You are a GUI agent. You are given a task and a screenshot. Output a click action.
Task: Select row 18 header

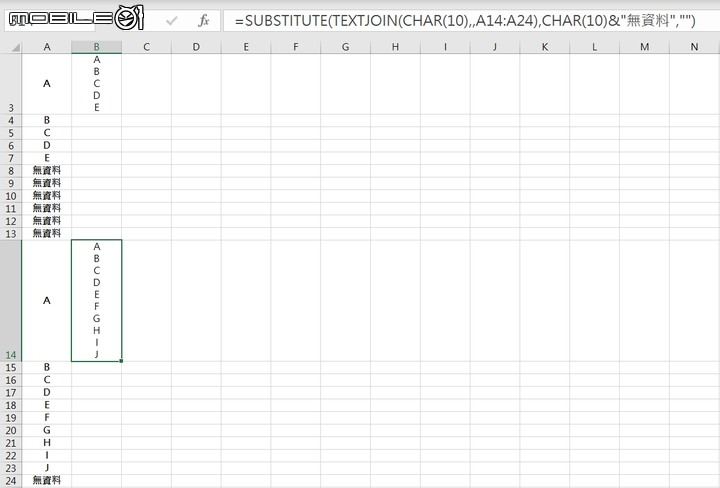pos(11,405)
